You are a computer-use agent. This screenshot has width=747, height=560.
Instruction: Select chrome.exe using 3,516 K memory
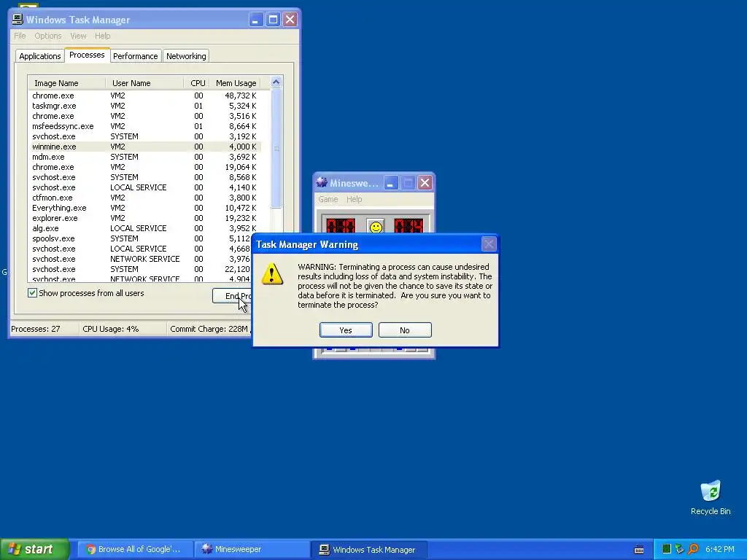click(x=144, y=116)
